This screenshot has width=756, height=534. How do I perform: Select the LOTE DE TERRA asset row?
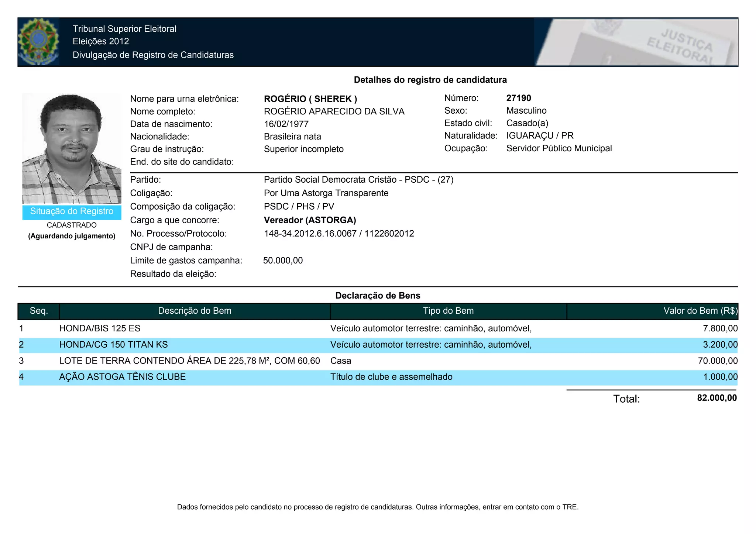click(189, 361)
